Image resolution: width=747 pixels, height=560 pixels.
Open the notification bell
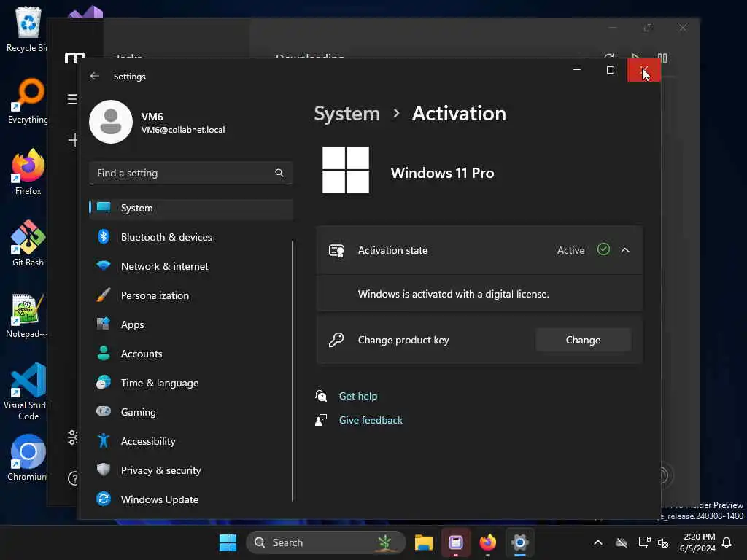click(727, 542)
